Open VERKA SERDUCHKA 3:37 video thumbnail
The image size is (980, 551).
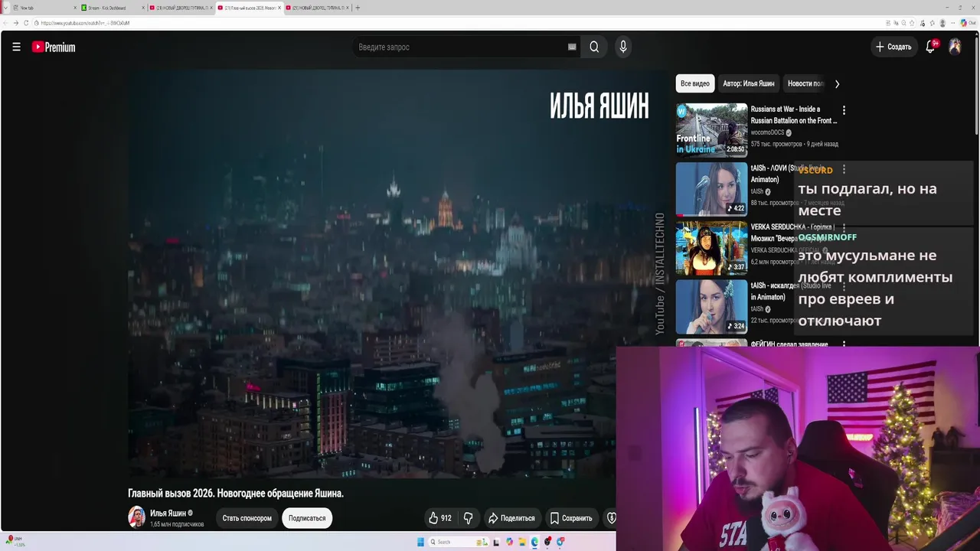[711, 248]
